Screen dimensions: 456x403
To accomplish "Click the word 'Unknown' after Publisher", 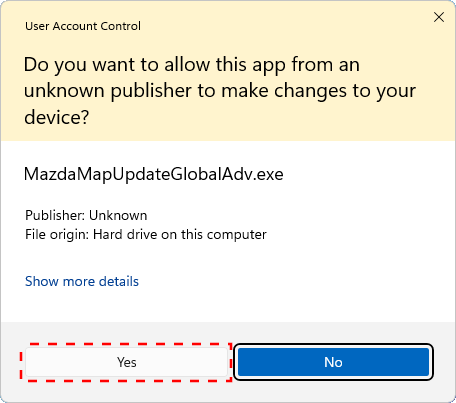I will (118, 215).
